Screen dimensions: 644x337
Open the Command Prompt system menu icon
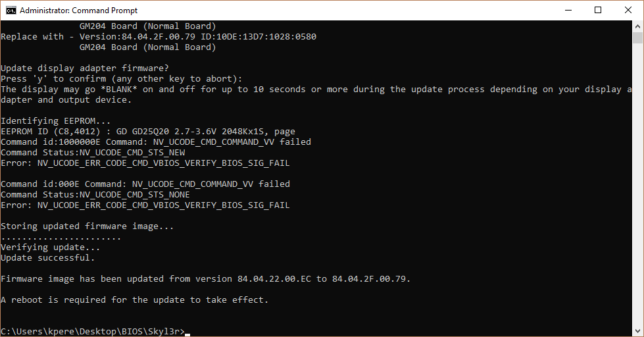[x=11, y=11]
